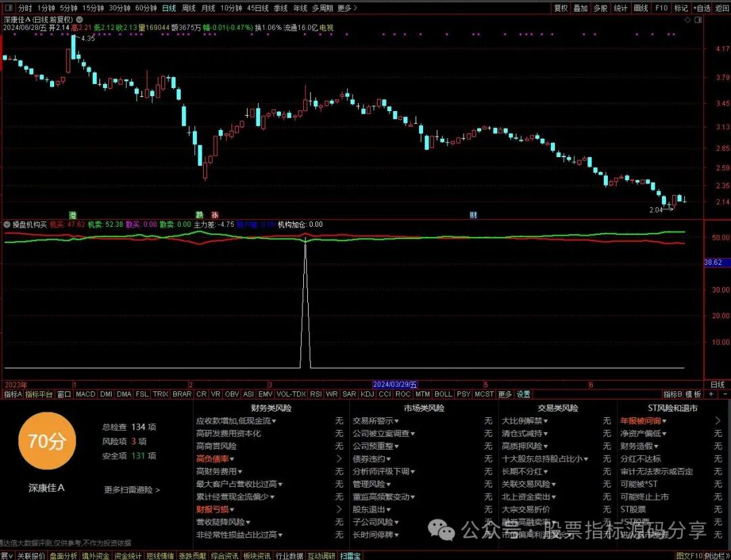Click the 窗口 button in the indicator bar
The width and height of the screenshot is (731, 560).
click(x=64, y=394)
